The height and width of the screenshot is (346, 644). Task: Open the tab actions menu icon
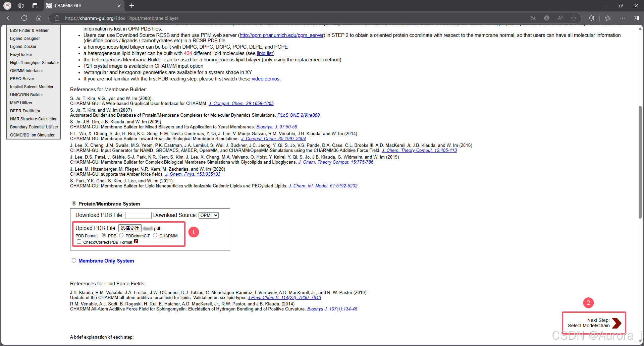35,6
